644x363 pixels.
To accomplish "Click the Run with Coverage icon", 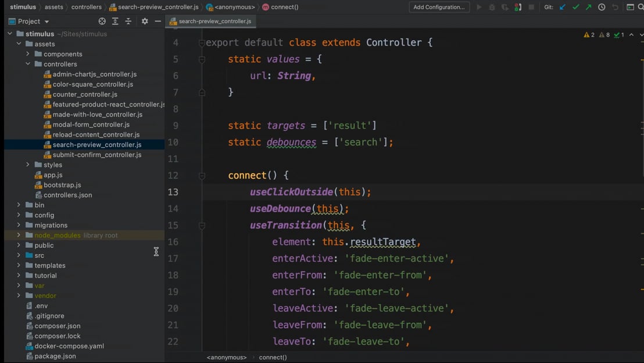I will coord(505,7).
